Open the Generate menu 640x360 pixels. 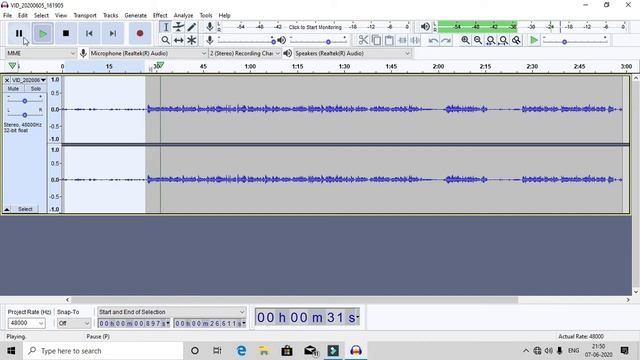pyautogui.click(x=136, y=15)
